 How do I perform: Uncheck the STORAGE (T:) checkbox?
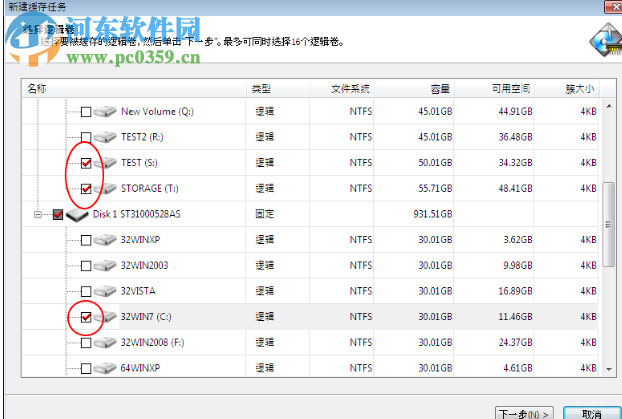point(86,189)
